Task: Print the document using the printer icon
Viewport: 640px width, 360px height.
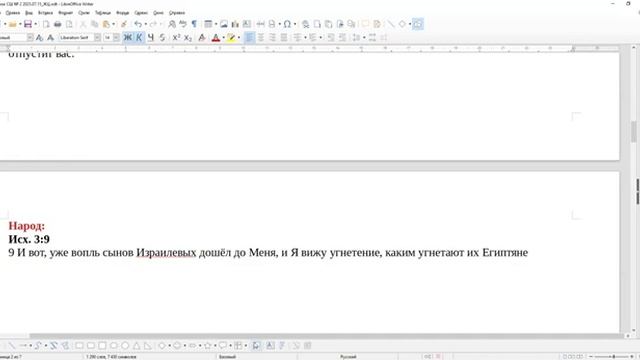Action: 58,24
